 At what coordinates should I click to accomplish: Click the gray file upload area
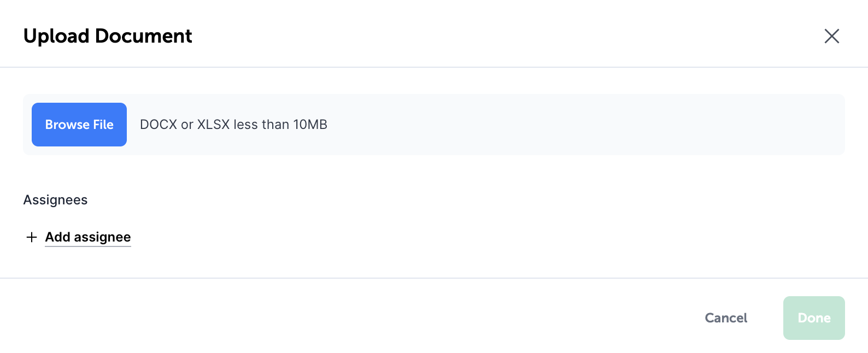(x=434, y=125)
